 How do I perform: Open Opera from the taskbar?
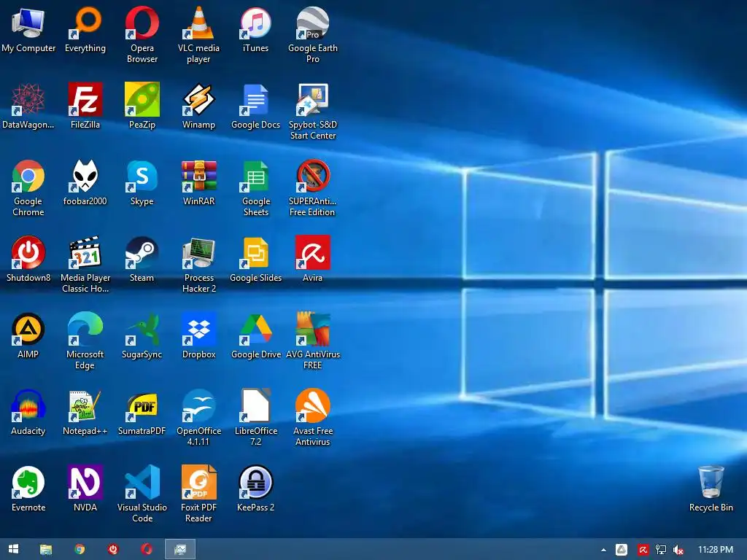pos(146,549)
